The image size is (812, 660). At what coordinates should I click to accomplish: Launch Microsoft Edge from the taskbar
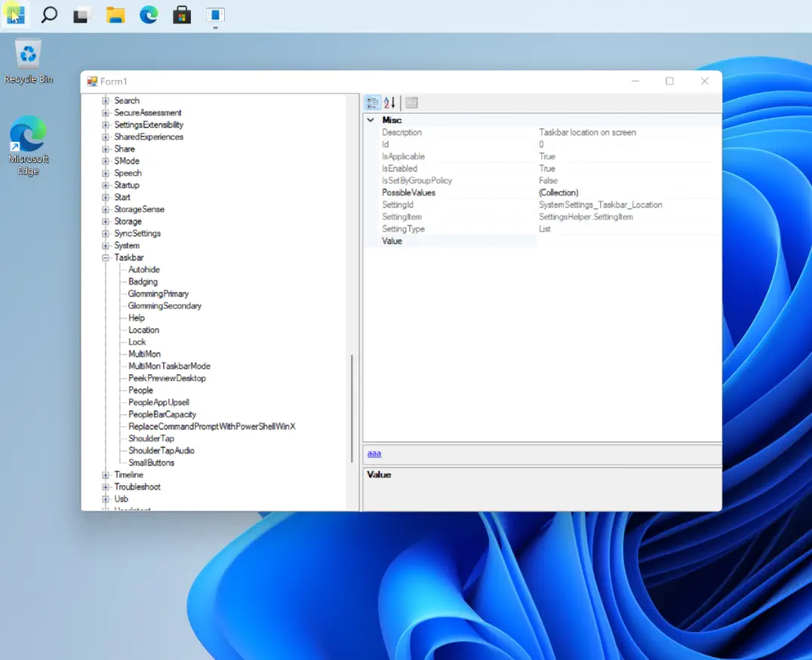(149, 14)
